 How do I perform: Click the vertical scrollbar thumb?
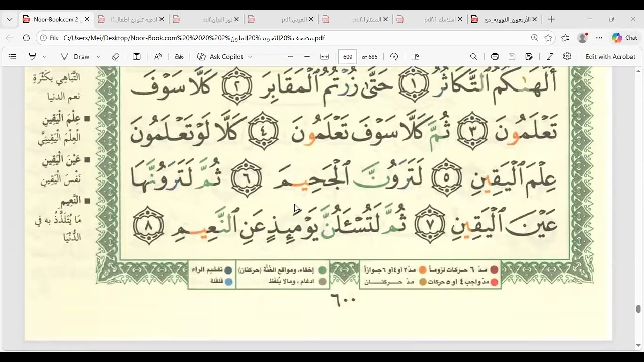[638, 309]
